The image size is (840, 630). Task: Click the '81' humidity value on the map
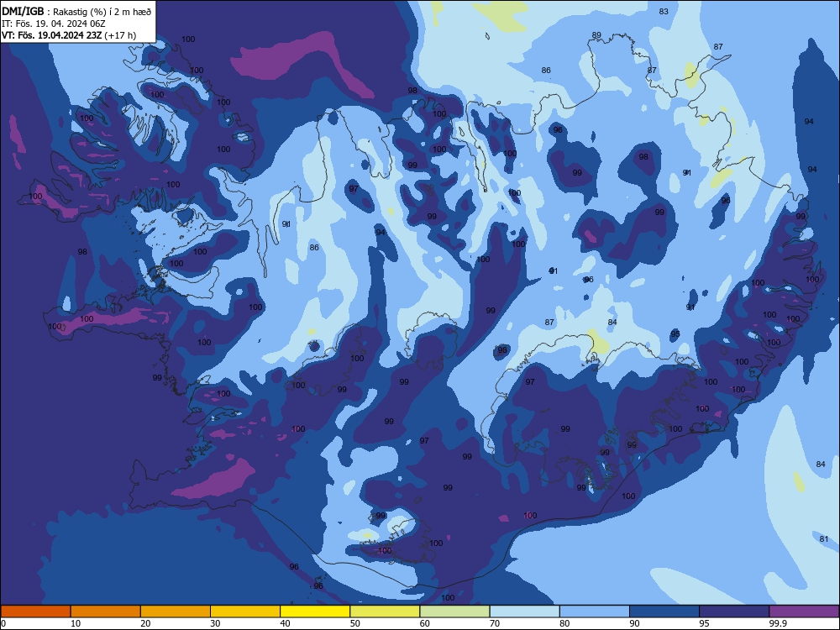click(x=824, y=539)
